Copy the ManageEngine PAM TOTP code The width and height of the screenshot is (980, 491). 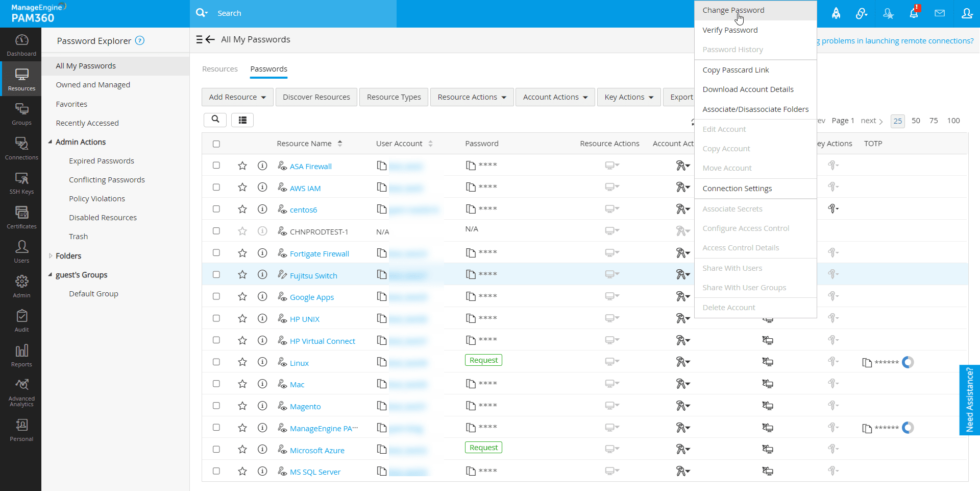[x=867, y=428]
